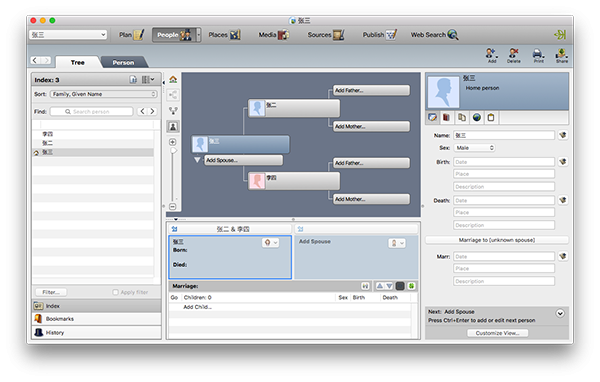600x382 pixels.
Task: Click the Filter... button
Action: [51, 292]
